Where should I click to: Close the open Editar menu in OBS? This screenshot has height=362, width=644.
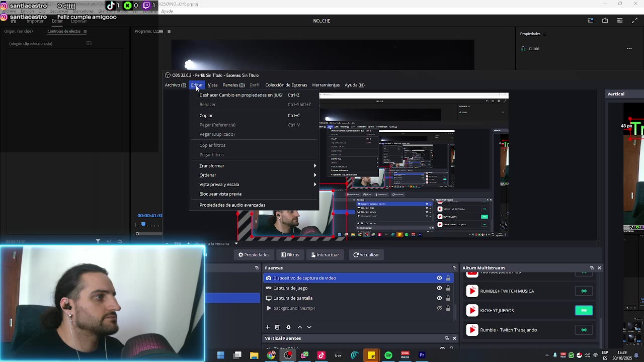[x=197, y=85]
